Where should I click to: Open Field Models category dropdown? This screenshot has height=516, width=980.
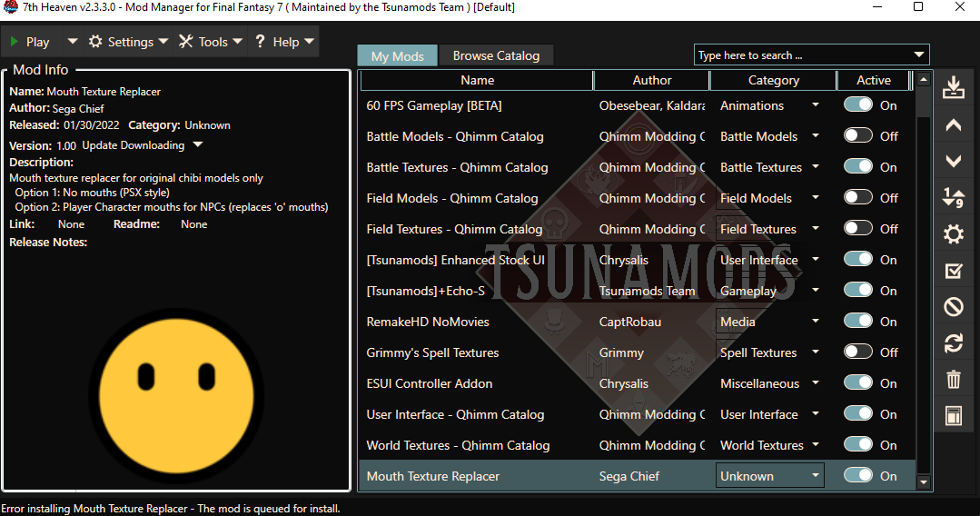(x=815, y=198)
